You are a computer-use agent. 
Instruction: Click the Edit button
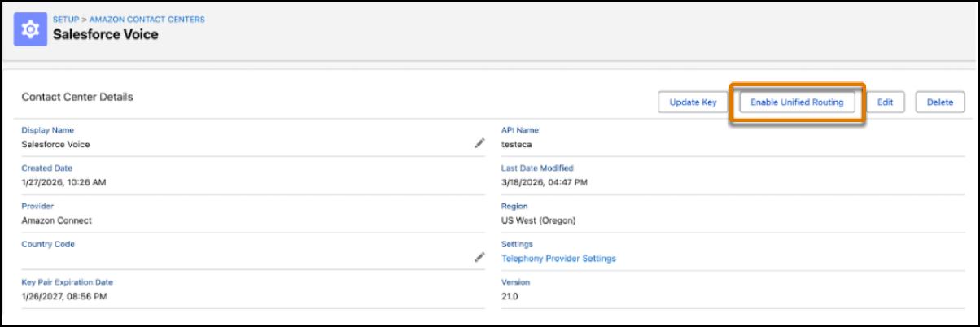tap(886, 102)
